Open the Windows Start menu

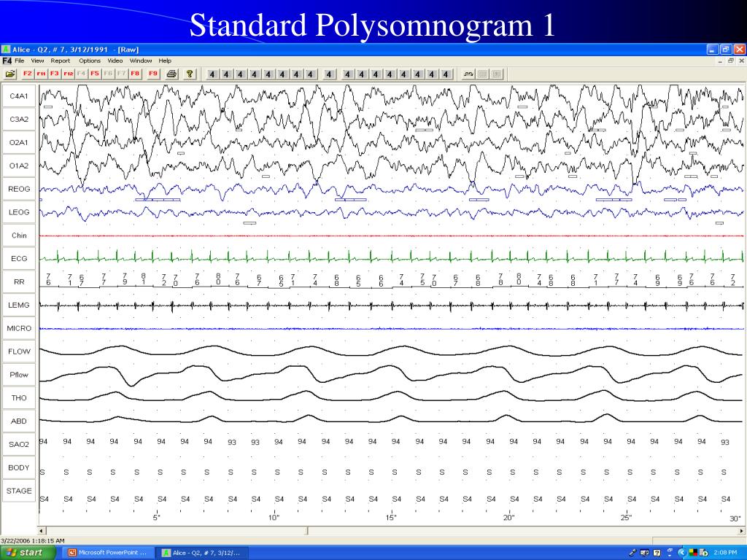[28, 553]
